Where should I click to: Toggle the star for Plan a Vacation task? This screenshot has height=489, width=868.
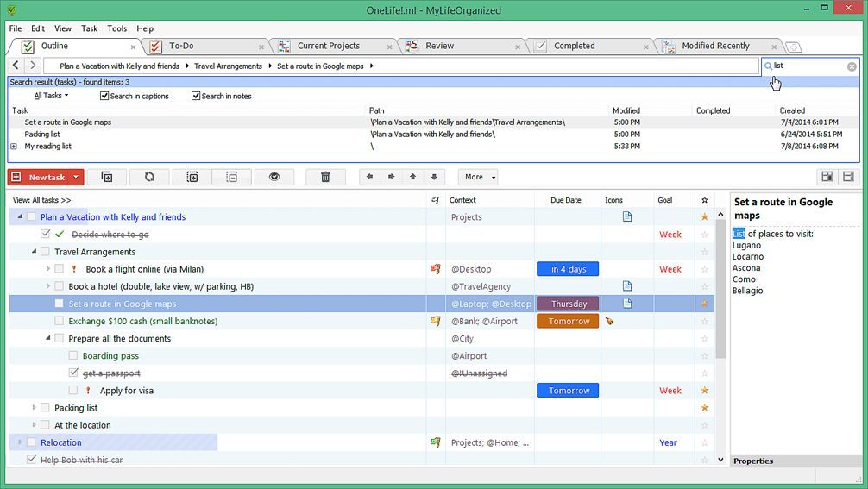(x=705, y=216)
